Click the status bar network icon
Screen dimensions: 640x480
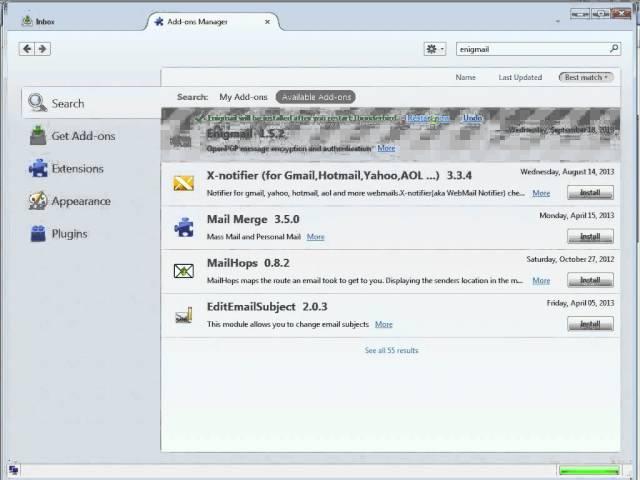13,470
